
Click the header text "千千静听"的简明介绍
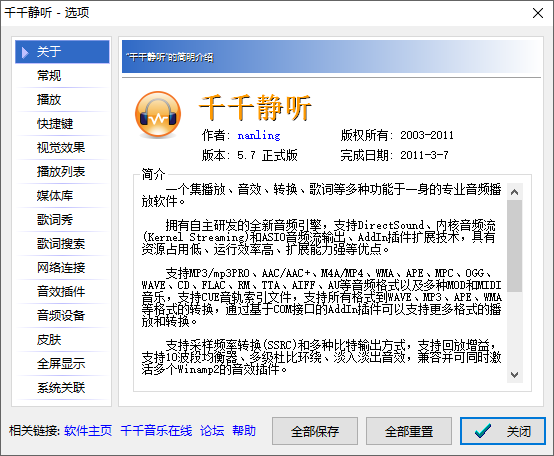coord(170,57)
